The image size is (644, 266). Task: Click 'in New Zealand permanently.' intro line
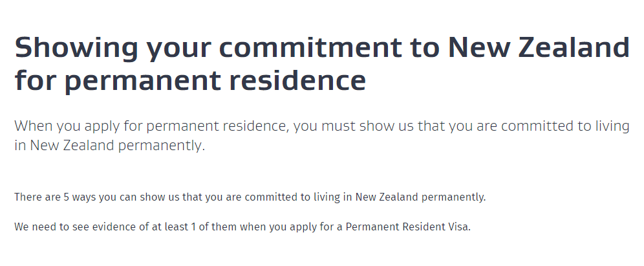click(x=110, y=145)
